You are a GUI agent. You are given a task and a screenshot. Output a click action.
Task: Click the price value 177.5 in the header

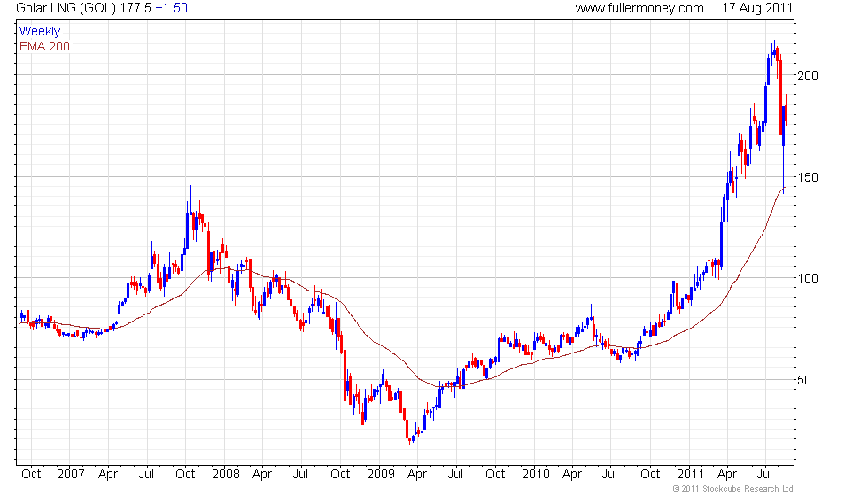135,8
